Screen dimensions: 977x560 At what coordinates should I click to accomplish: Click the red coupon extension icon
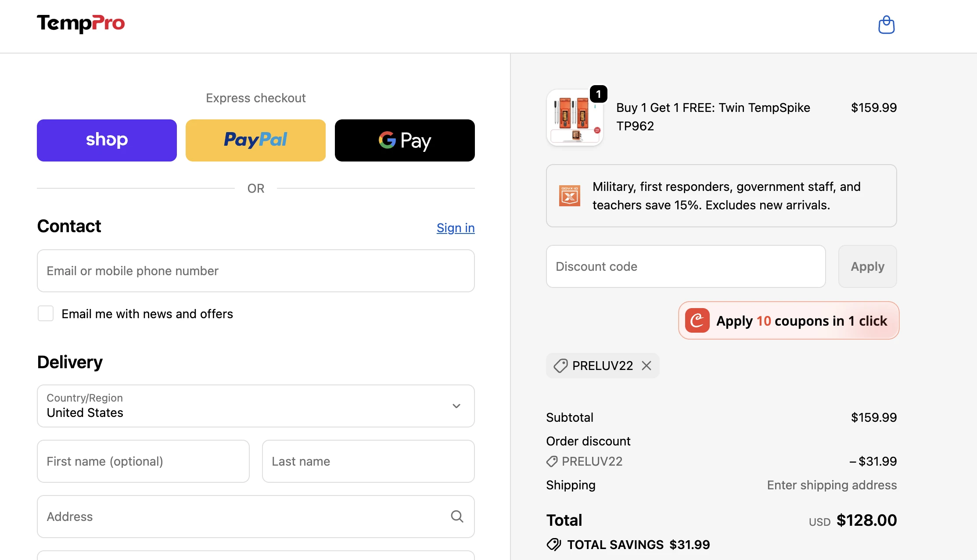pos(697,320)
